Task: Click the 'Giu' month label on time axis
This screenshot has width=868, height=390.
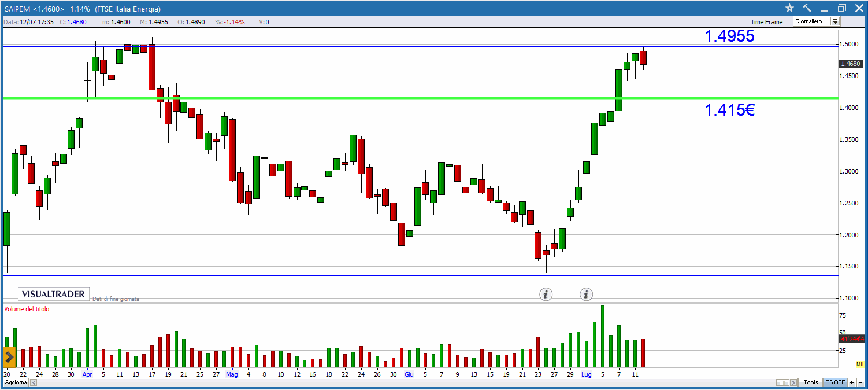Action: click(x=409, y=374)
